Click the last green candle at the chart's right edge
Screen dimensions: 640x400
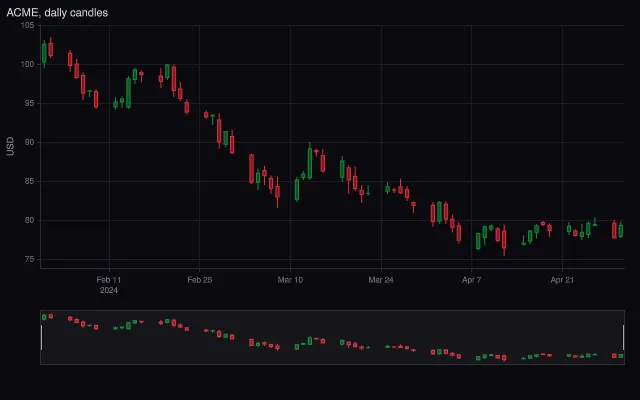621,231
